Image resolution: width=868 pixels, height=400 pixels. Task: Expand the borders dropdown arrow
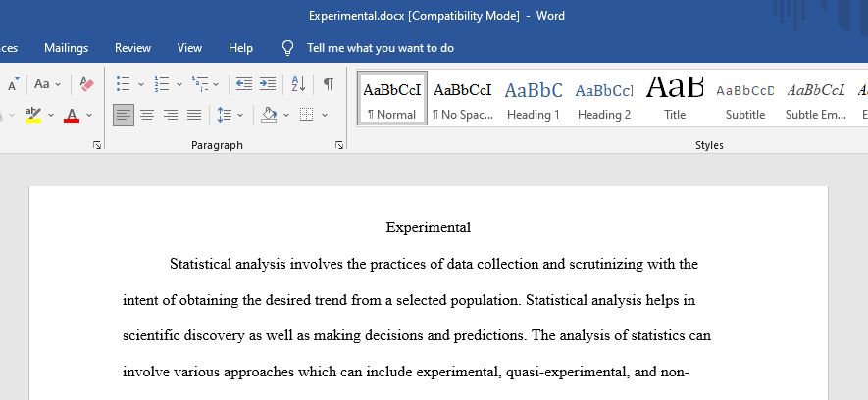pyautogui.click(x=325, y=115)
